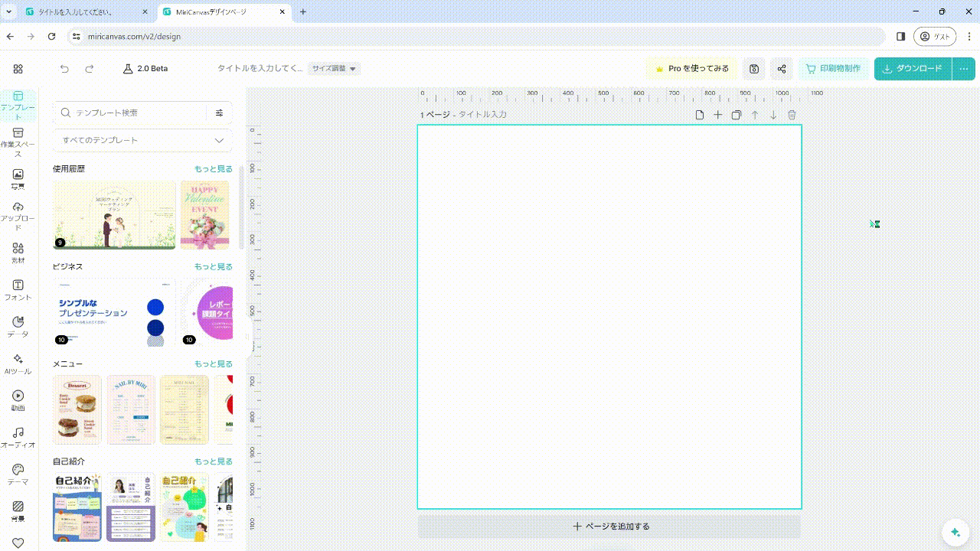Open the アップロード panel in the sidebar
This screenshot has height=551, width=980.
pos(18,212)
